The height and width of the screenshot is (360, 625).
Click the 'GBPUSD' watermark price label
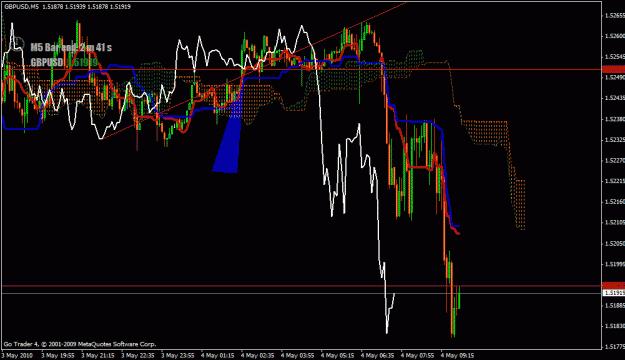[64, 62]
